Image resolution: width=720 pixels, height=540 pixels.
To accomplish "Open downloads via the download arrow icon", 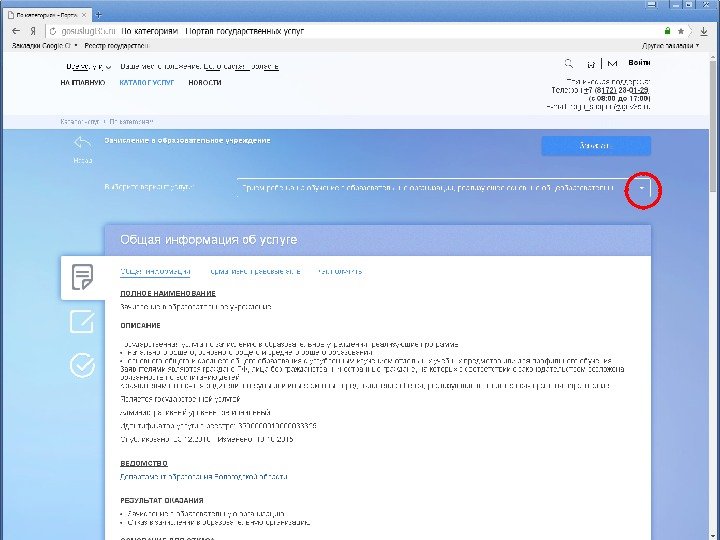I will point(703,31).
